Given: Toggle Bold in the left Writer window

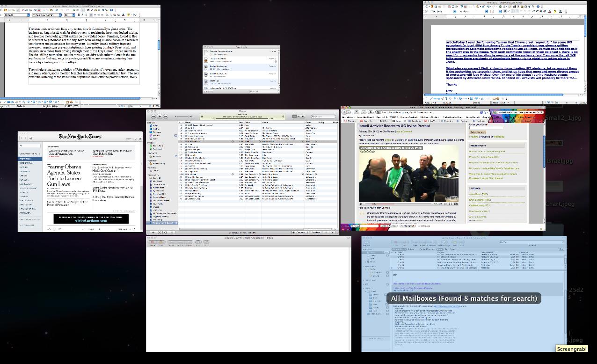Looking at the screenshot, I should pyautogui.click(x=79, y=15).
